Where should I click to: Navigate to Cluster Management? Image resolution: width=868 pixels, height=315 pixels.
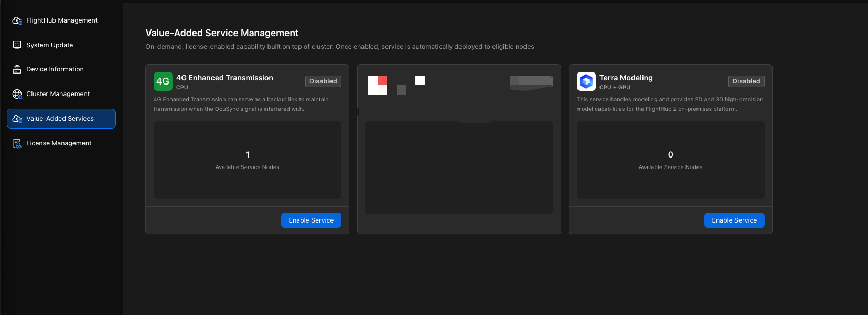pos(61,94)
